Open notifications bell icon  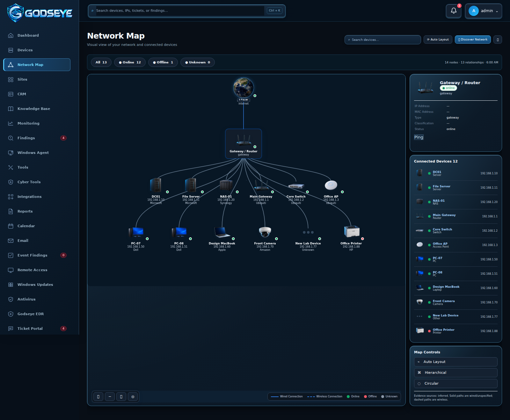[453, 11]
